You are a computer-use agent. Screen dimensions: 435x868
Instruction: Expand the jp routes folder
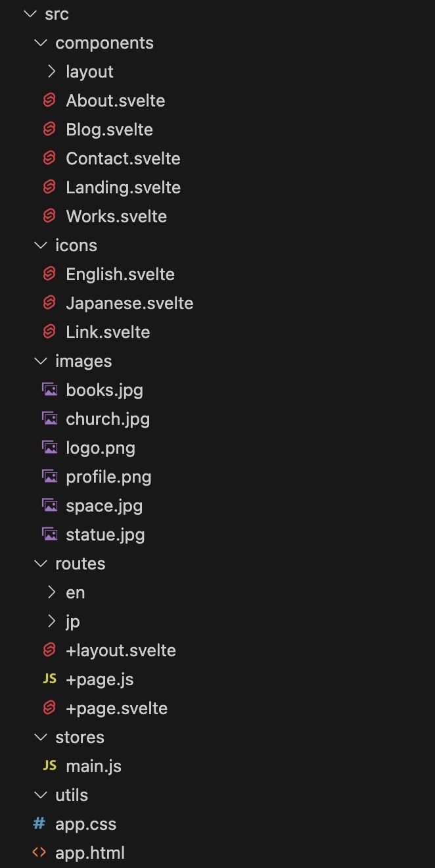point(52,621)
